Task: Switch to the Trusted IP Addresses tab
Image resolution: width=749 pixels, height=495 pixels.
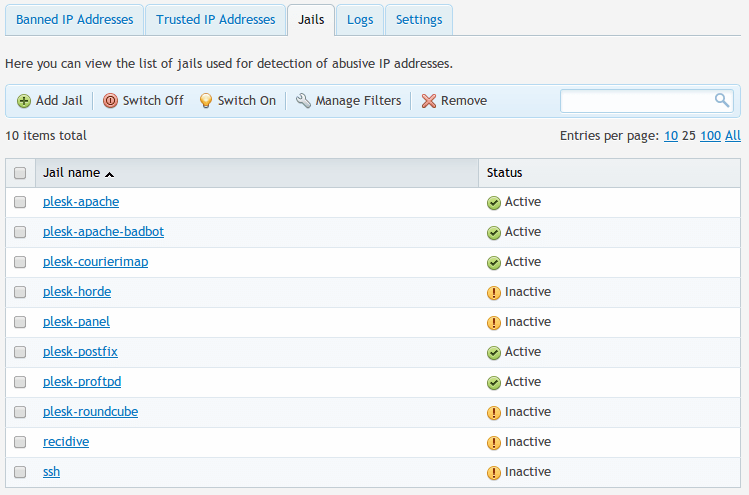Action: coord(215,20)
